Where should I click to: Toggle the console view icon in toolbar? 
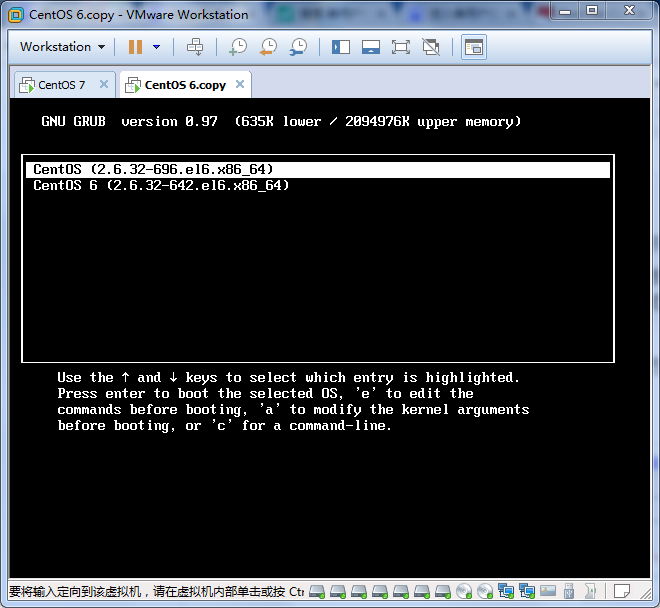[x=474, y=47]
